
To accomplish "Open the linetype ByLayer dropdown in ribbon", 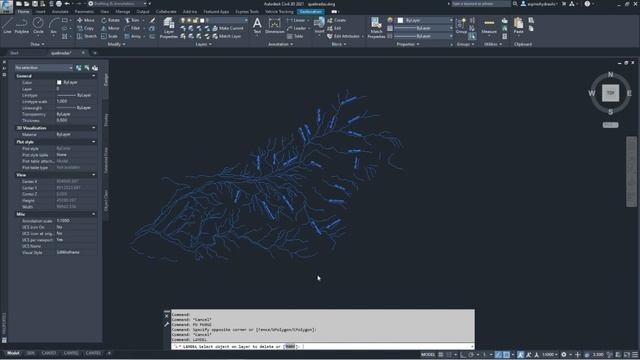I will 423,36.
